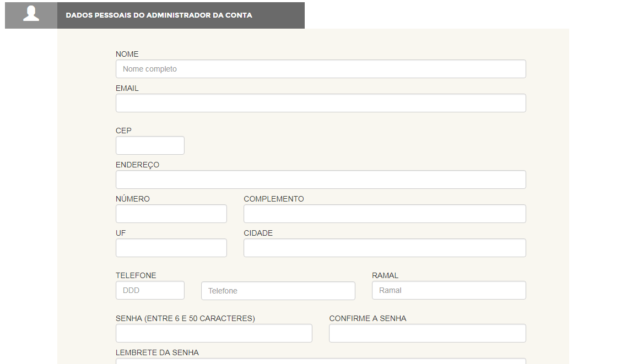Viewport: 621px width, 364px height.
Task: Click the 'Senha (entre 6 e 50 caracteres)' label
Action: pos(185,318)
